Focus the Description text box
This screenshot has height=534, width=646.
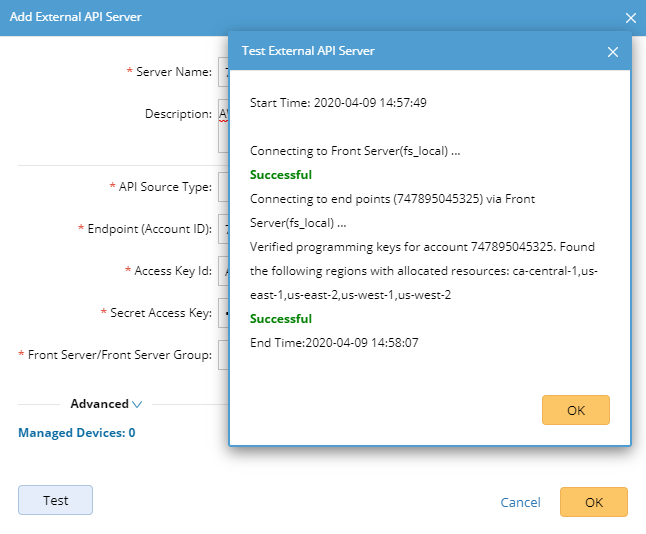223,125
